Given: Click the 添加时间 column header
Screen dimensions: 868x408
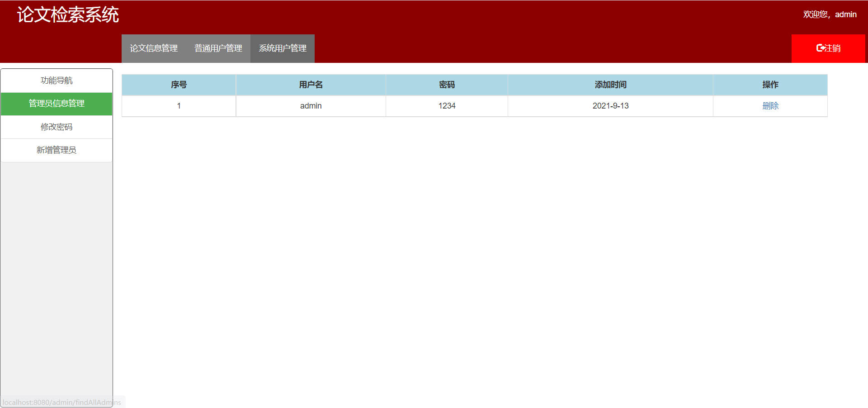Looking at the screenshot, I should click(x=610, y=85).
